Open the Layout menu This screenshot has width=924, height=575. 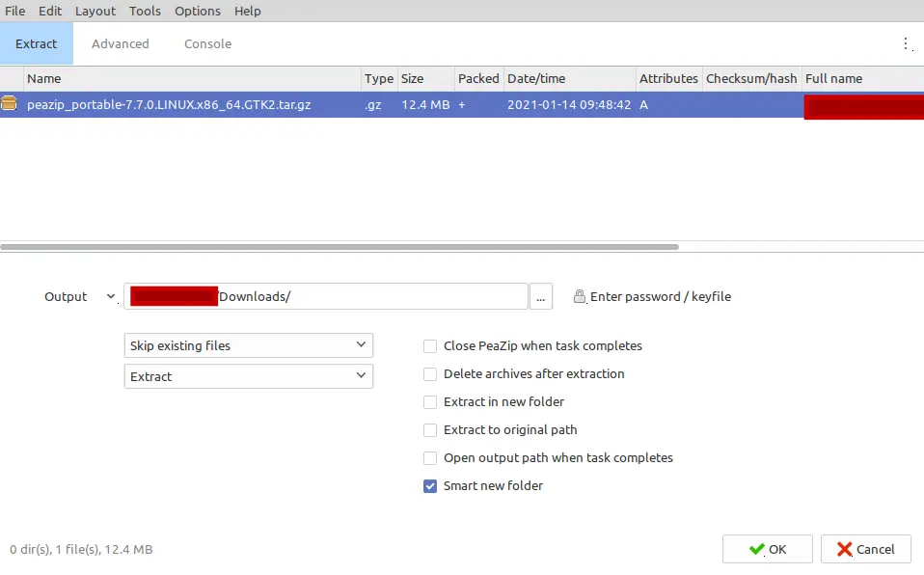[x=95, y=11]
